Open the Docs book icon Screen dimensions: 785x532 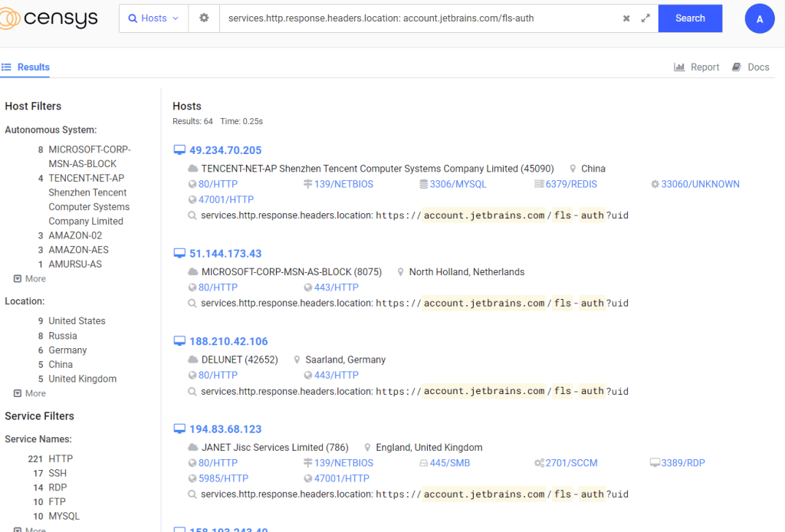coord(737,67)
